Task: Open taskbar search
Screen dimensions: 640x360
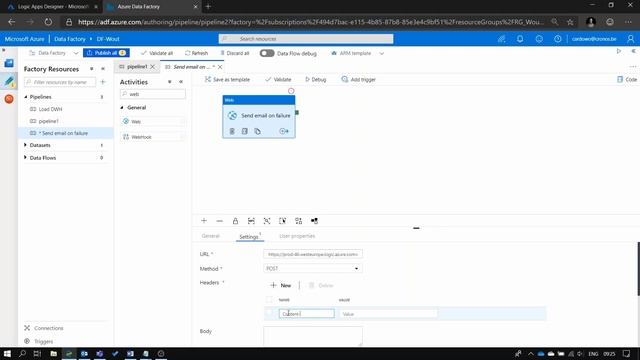Action: pos(22,353)
